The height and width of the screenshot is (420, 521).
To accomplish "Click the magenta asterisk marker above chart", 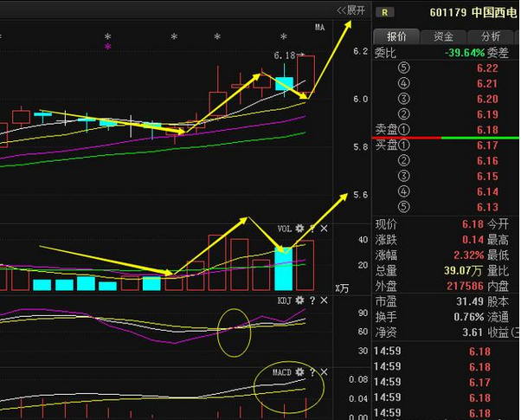I will 108,48.
